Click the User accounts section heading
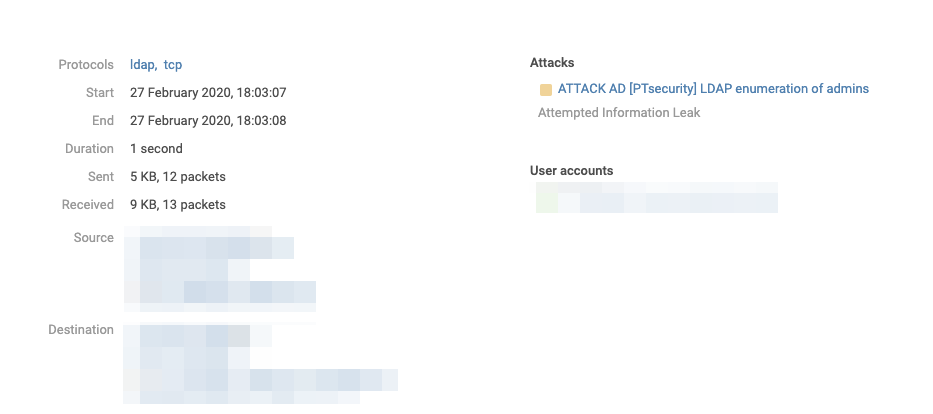 click(571, 171)
